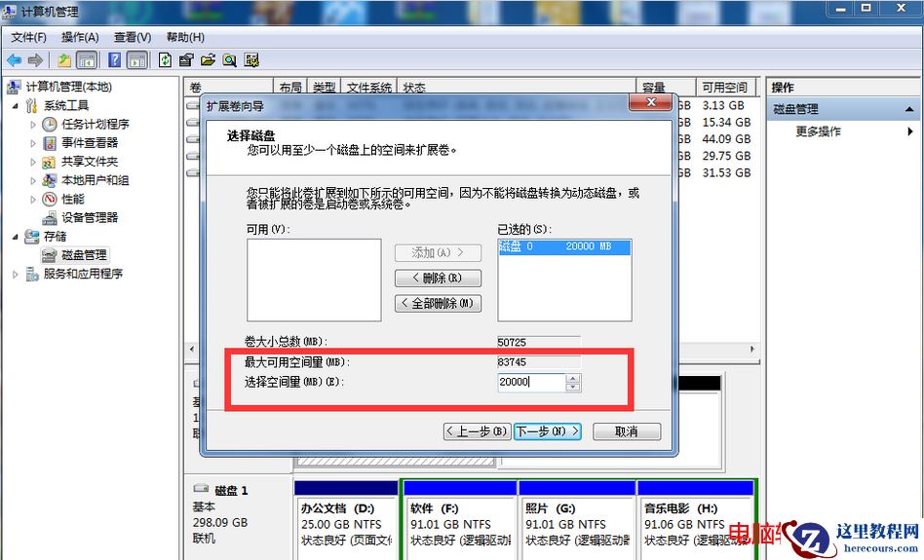Toggle the show/hide action pane icon
Image resolution: width=924 pixels, height=560 pixels.
pos(137,60)
